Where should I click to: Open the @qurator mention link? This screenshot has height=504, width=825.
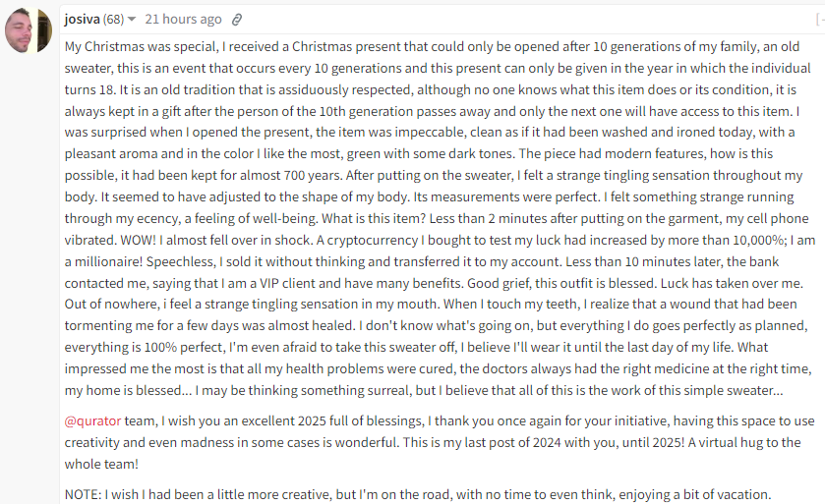click(92, 420)
